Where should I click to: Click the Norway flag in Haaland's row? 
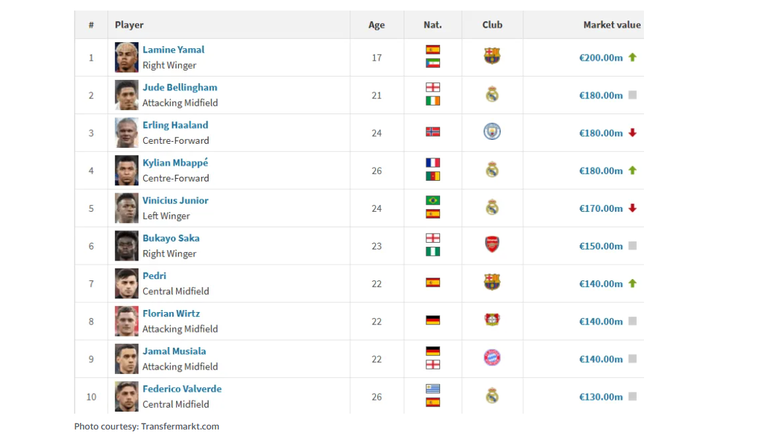433,132
